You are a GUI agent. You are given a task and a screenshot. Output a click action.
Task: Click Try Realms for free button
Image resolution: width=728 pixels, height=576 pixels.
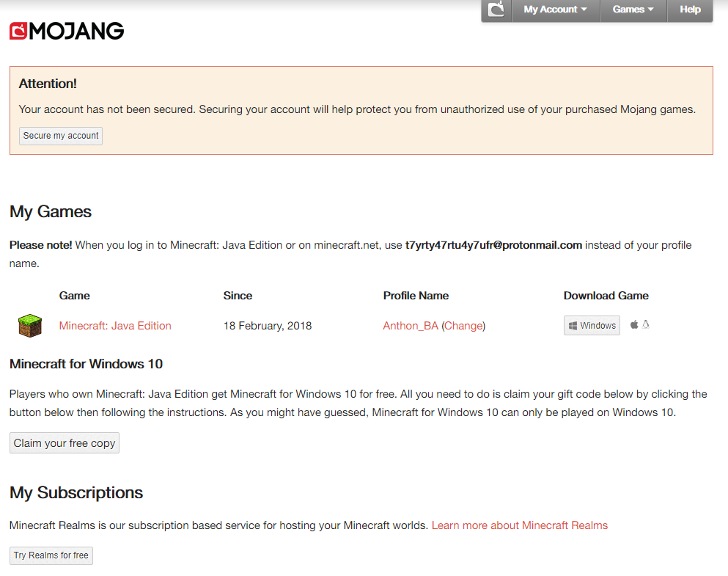click(51, 555)
